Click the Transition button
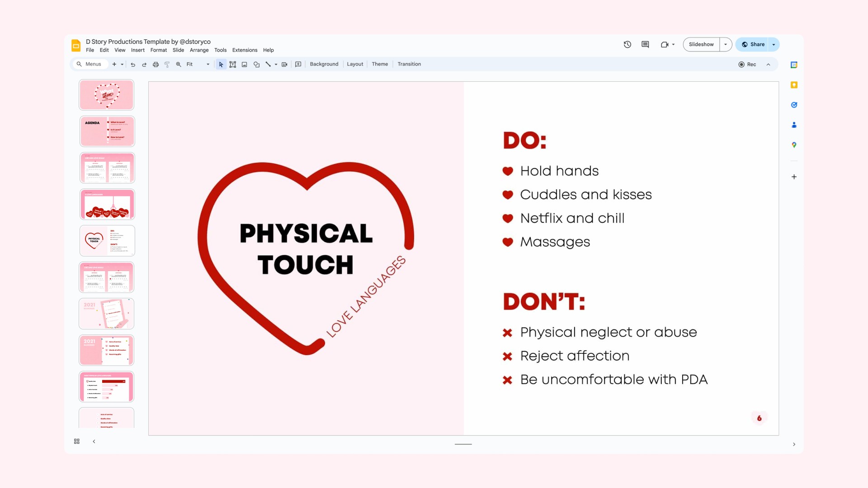Viewport: 868px width, 488px height. (409, 64)
